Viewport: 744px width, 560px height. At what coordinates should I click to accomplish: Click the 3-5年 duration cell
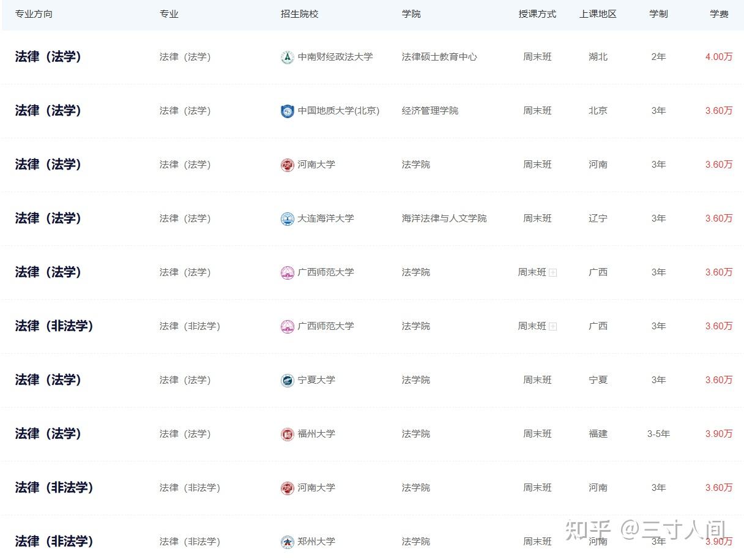click(658, 434)
